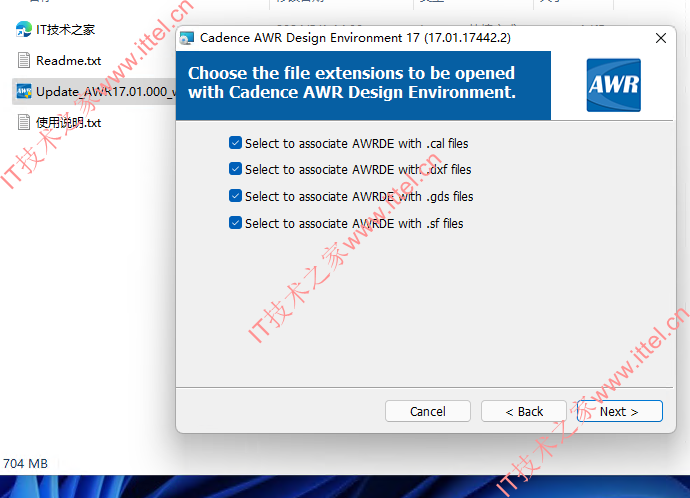Click the 'Select to associate AWRDE with .gds files' label
The image size is (690, 498).
pyautogui.click(x=359, y=197)
